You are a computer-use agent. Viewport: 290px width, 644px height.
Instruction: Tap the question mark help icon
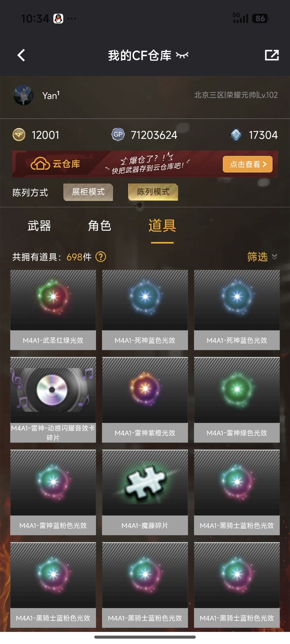101,257
